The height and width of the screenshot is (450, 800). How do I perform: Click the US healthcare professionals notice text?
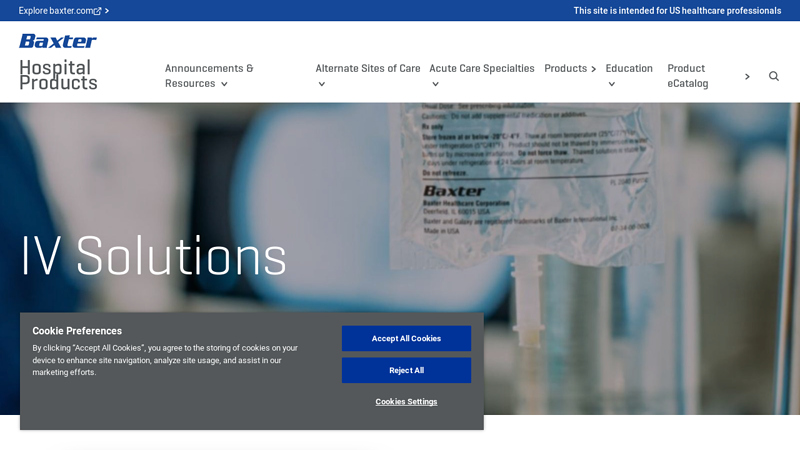(x=677, y=11)
